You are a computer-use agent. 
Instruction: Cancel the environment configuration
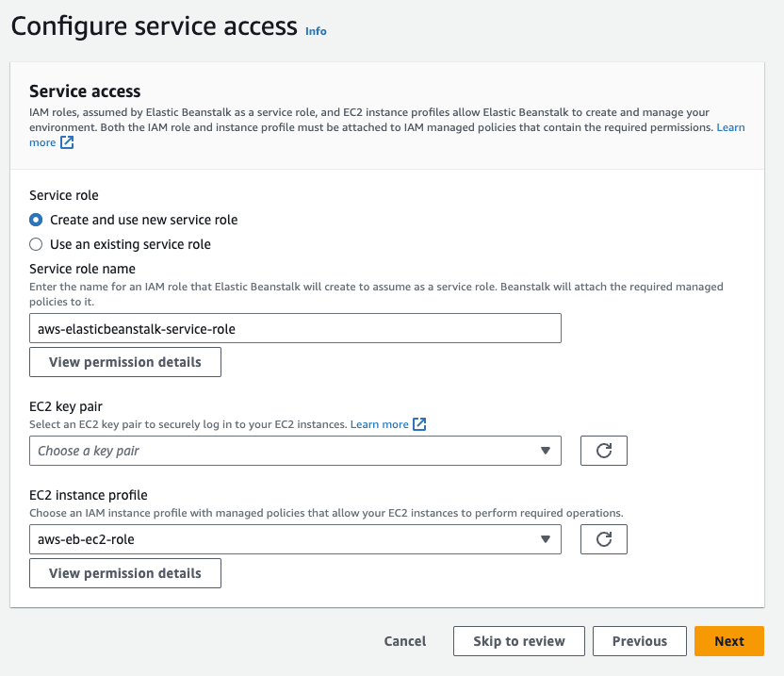click(x=404, y=641)
